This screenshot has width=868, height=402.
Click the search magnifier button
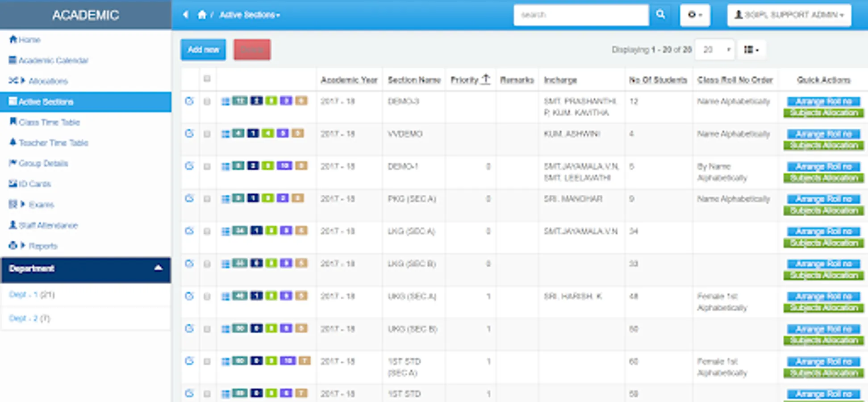(661, 15)
